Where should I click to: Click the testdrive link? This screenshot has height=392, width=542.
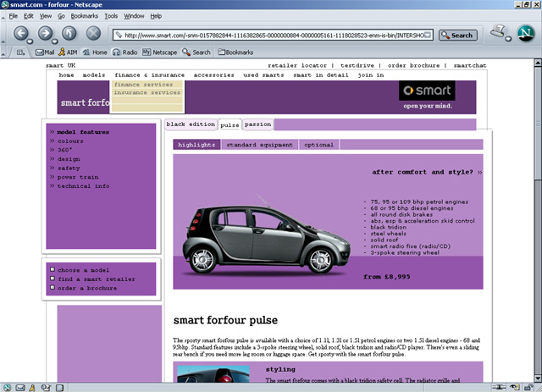(x=357, y=65)
